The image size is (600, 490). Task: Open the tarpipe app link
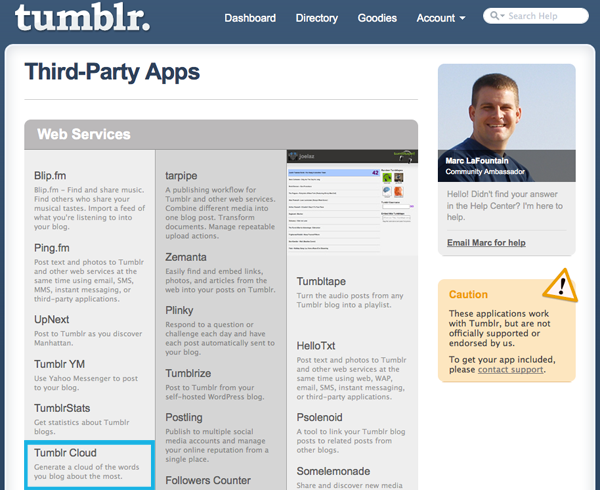(x=181, y=176)
